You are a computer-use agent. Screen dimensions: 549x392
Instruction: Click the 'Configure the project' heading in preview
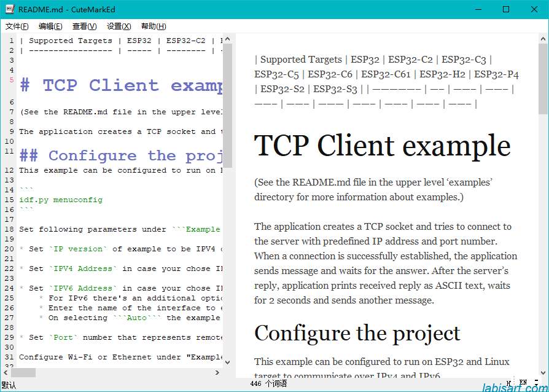[357, 334]
